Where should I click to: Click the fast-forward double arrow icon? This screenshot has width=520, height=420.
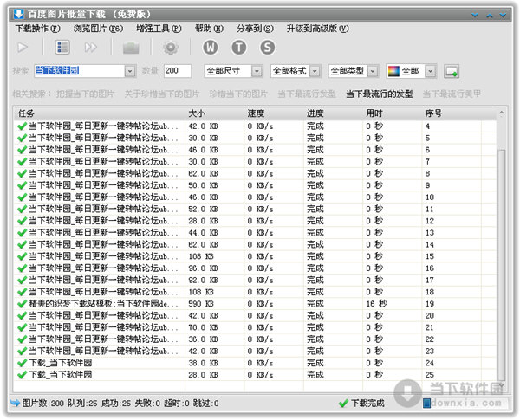[x=90, y=48]
